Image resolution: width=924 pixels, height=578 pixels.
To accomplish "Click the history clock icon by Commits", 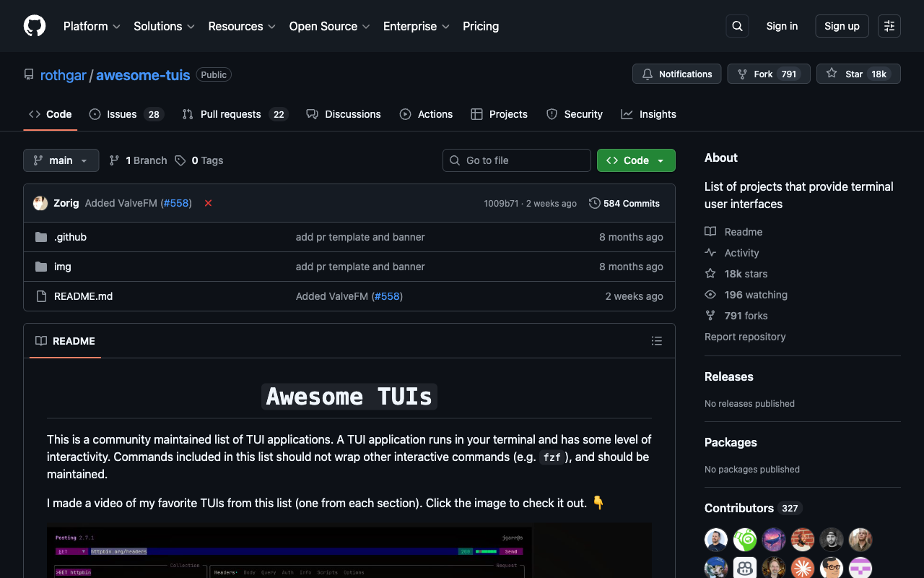I will [595, 203].
